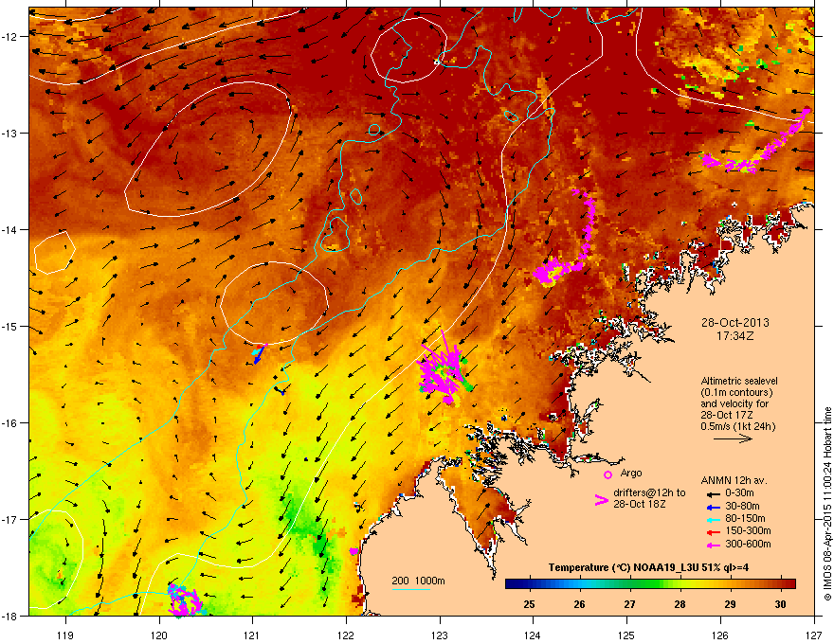Screen dimensions: 834x644
Task: Click the '80-150m' depth label
Action: coord(745,519)
